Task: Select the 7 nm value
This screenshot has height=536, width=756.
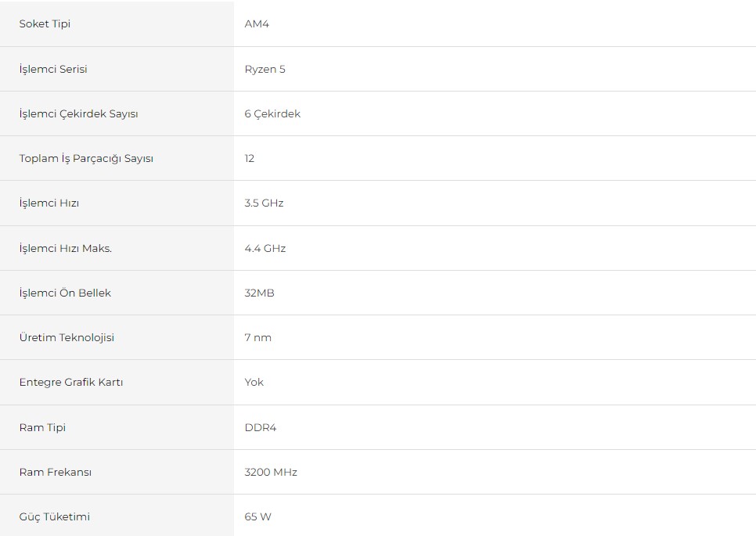Action: (258, 337)
